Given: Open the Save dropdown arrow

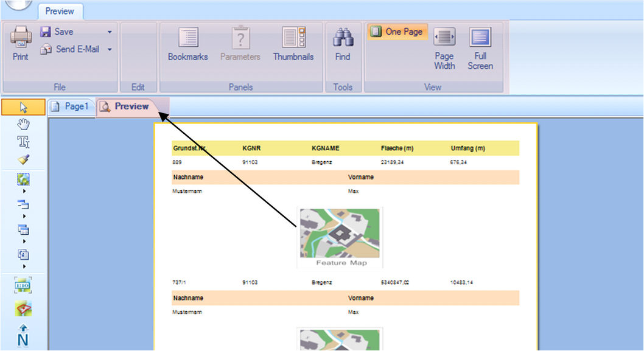Looking at the screenshot, I should pyautogui.click(x=110, y=32).
